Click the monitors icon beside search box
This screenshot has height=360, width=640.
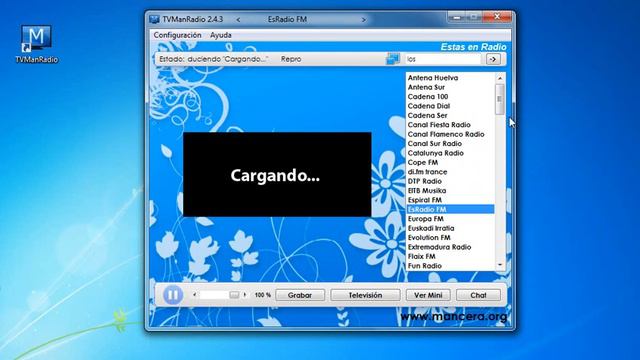point(393,59)
